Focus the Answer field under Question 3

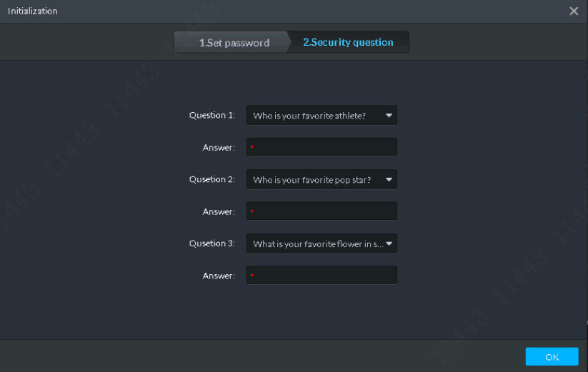tap(322, 276)
